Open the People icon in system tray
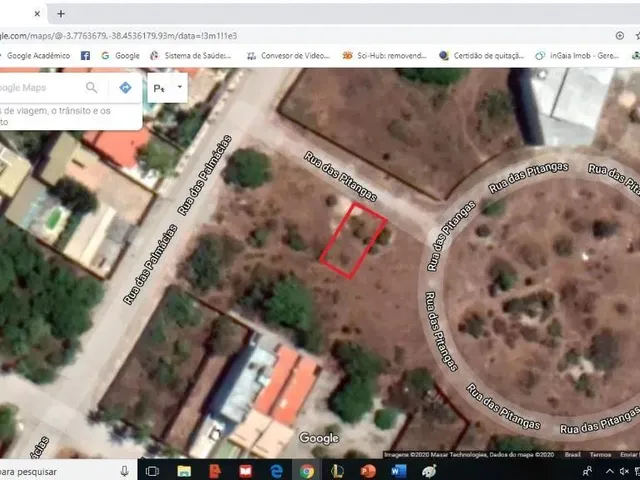Viewport: 640px width, 480px height. (587, 471)
